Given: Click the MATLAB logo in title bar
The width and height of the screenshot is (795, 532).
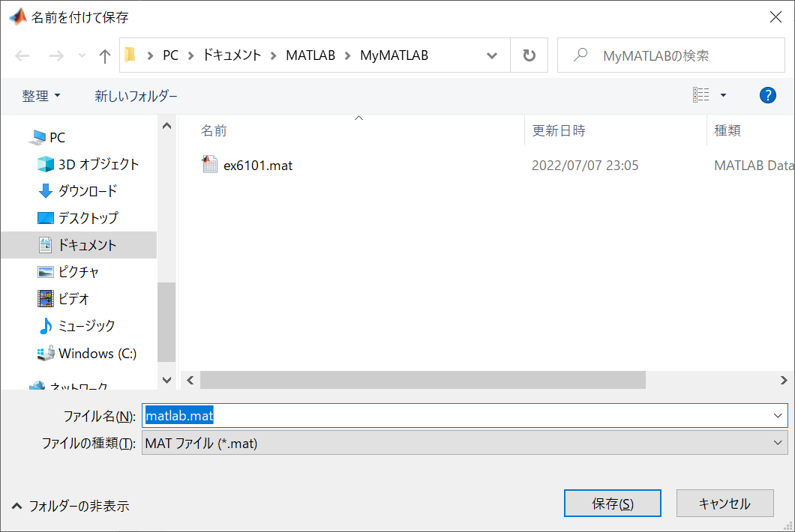Looking at the screenshot, I should pyautogui.click(x=17, y=17).
